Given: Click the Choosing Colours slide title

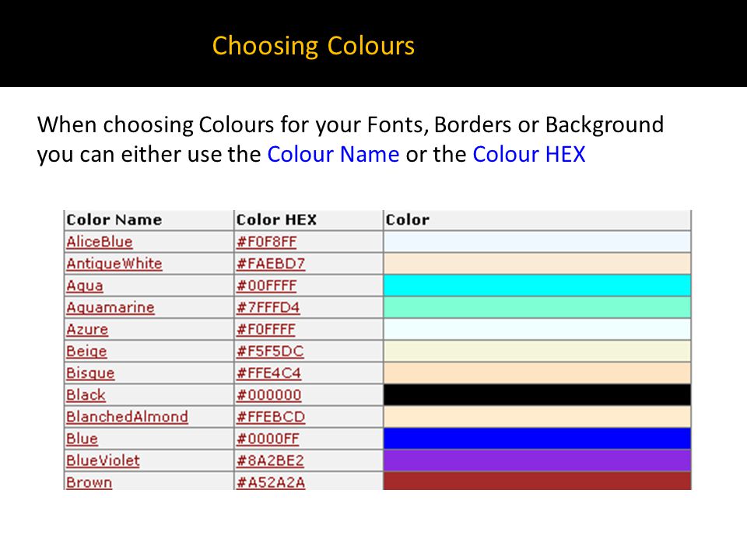Looking at the screenshot, I should click(314, 46).
